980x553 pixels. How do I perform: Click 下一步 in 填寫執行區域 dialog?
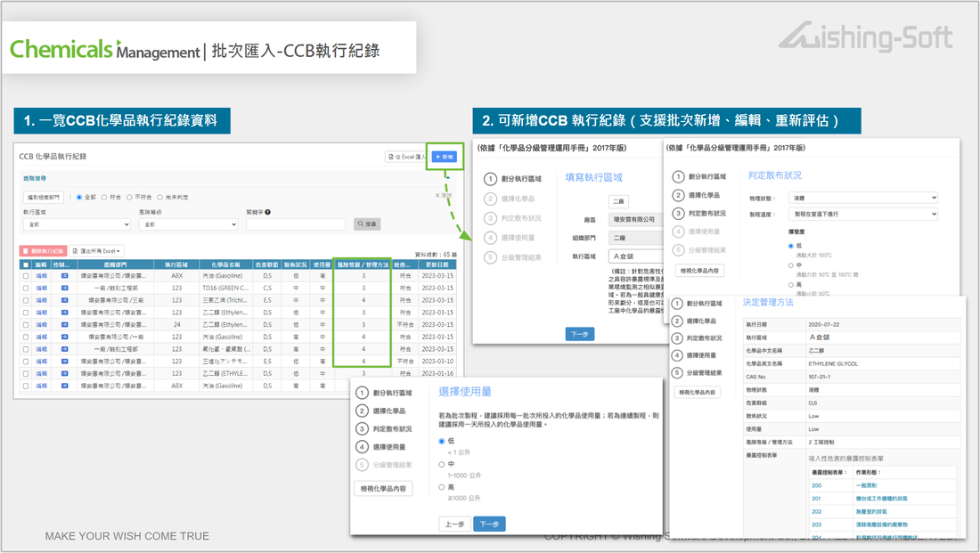point(579,334)
